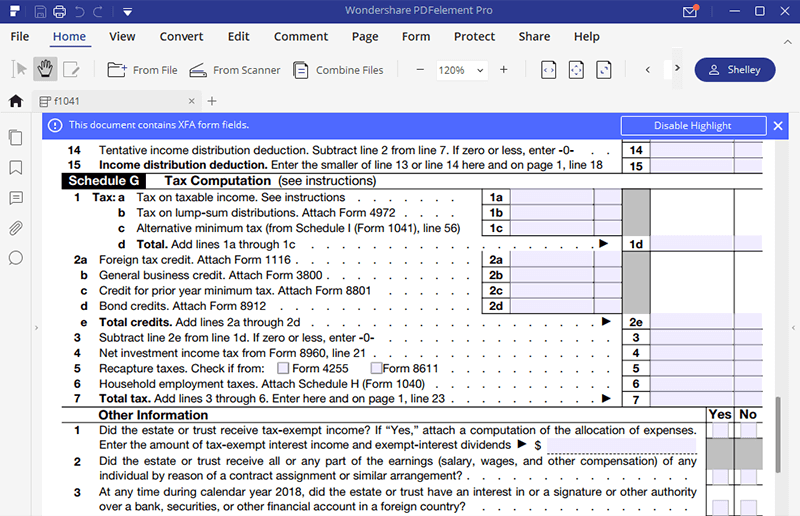Image resolution: width=800 pixels, height=516 pixels.
Task: Check No for tax-exempt income question 1
Action: coord(748,430)
